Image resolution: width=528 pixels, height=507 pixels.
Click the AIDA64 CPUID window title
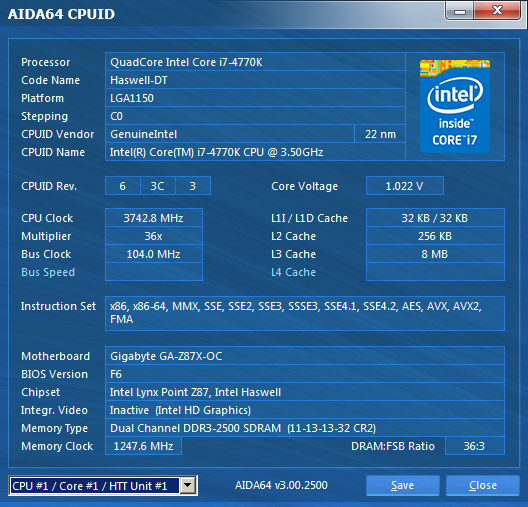click(x=61, y=14)
